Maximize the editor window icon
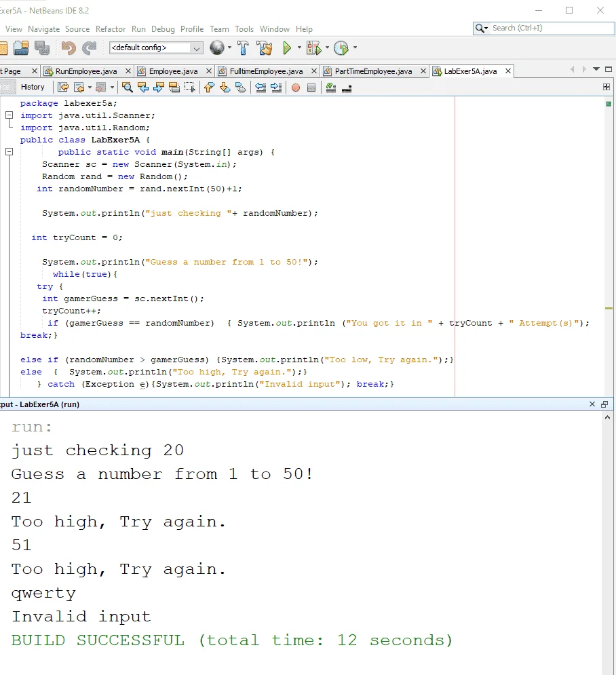 pyautogui.click(x=609, y=69)
